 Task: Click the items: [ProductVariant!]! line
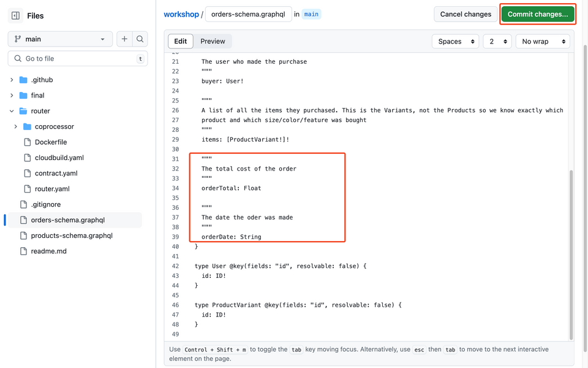(x=245, y=139)
